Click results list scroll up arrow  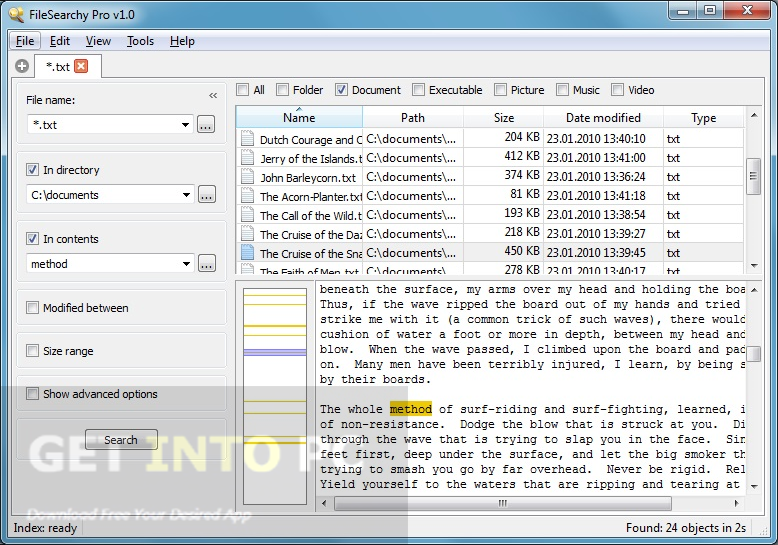(754, 115)
